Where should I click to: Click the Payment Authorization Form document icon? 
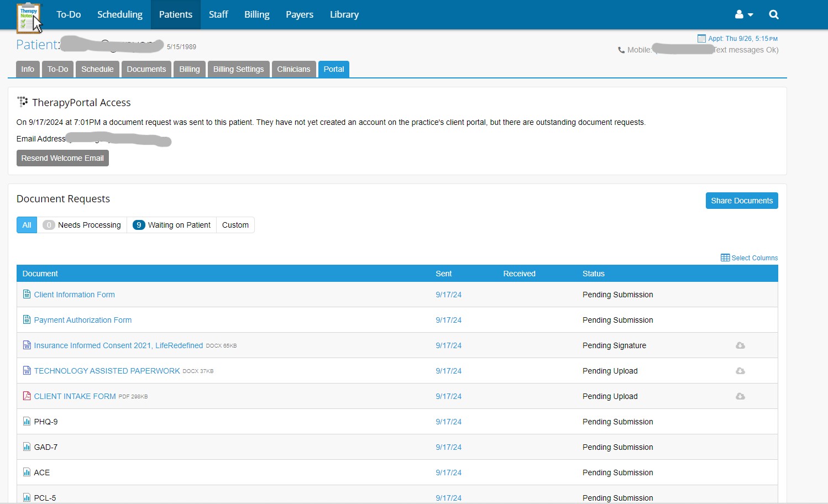27,319
